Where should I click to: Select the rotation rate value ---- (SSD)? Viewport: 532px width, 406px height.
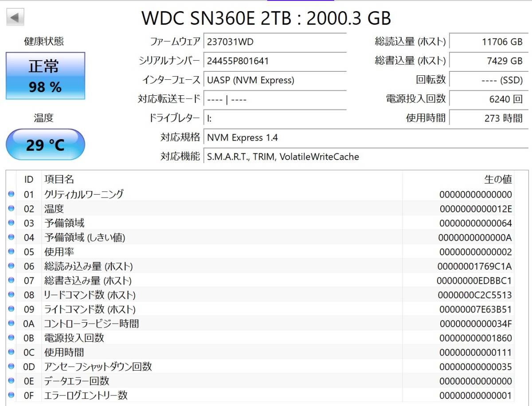(489, 80)
